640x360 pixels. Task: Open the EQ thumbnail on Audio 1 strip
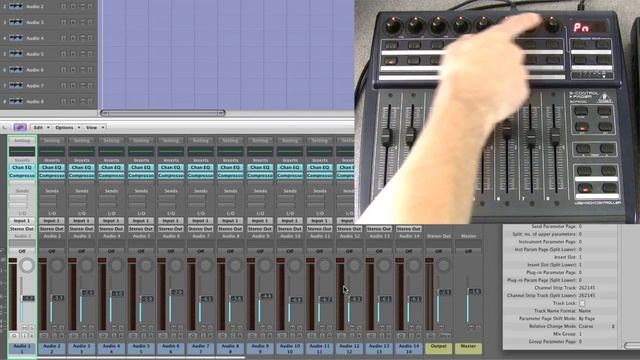(22, 151)
